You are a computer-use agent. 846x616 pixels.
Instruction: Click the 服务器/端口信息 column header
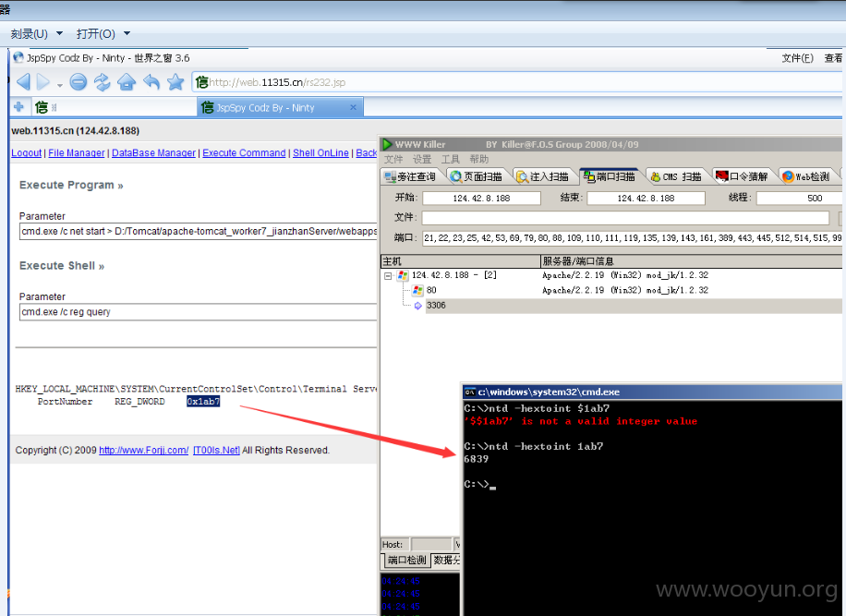pos(691,261)
